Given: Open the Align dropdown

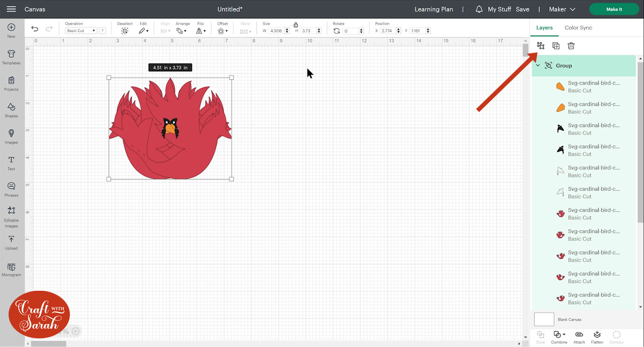Looking at the screenshot, I should (165, 31).
